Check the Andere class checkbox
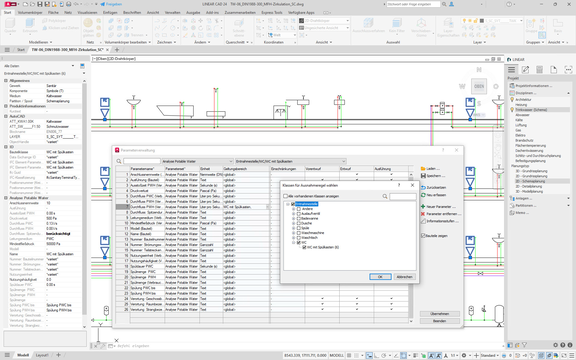Image resolution: width=576 pixels, height=360 pixels. pyautogui.click(x=299, y=209)
